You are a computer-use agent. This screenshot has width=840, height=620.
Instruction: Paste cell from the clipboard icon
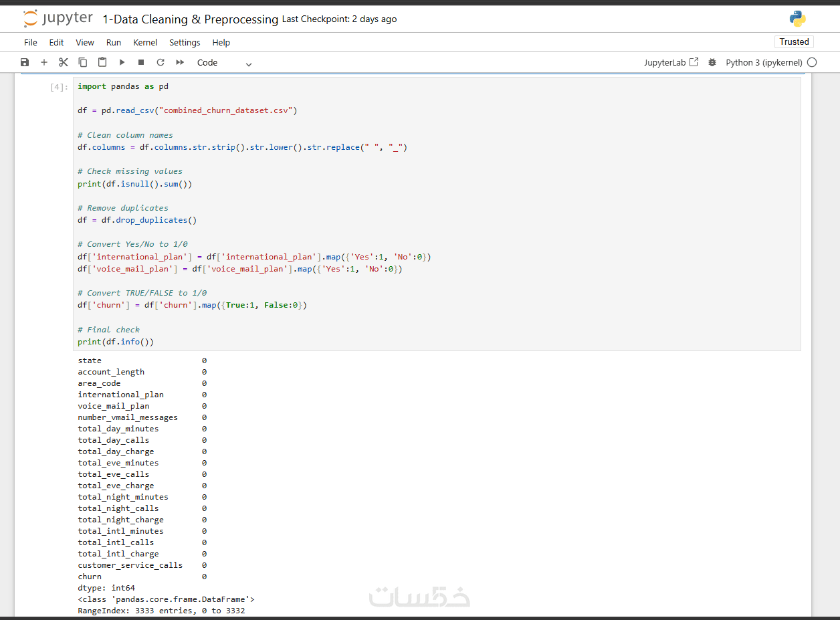pos(102,62)
